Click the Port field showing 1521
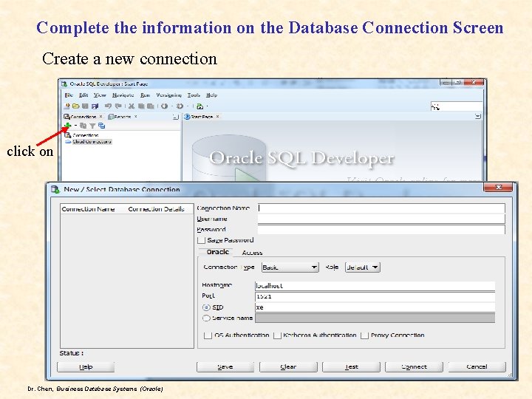This screenshot has height=399, width=532. [x=375, y=297]
